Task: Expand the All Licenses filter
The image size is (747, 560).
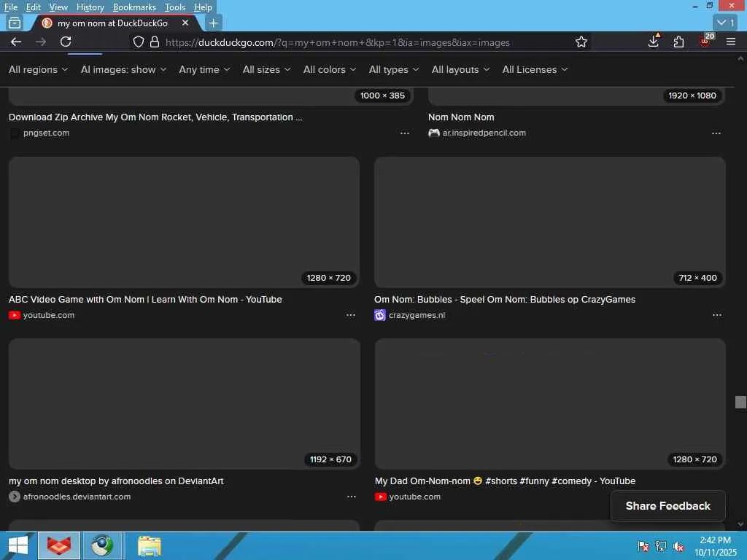Action: coord(535,69)
